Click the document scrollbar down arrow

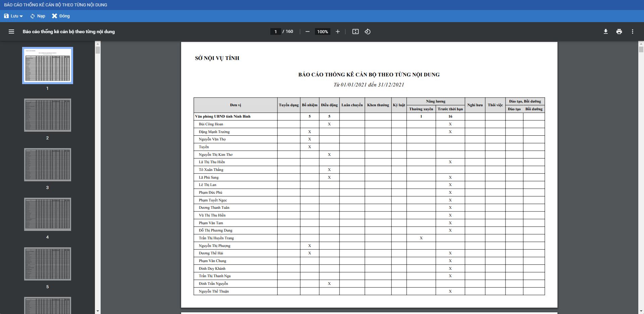[x=641, y=311]
